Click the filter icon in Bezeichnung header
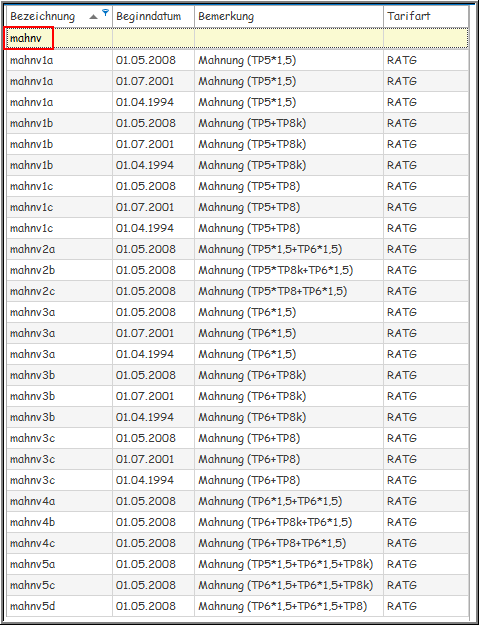This screenshot has height=625, width=479. tap(105, 13)
